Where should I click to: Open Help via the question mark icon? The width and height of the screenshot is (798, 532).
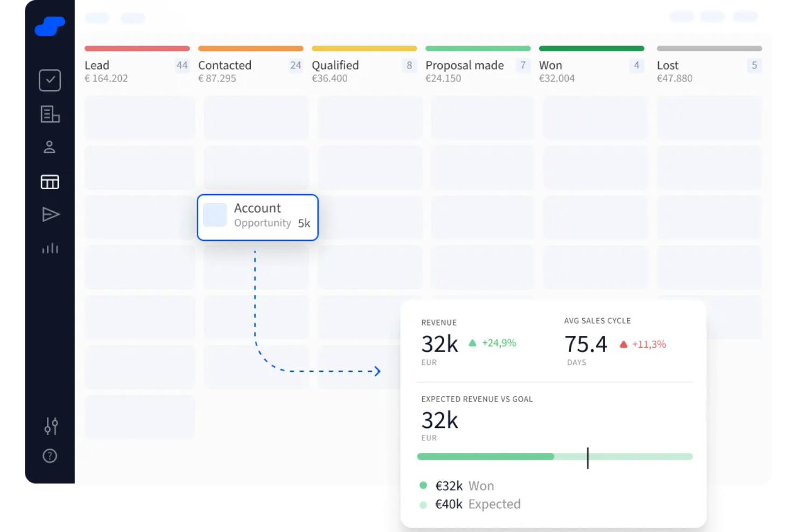[x=50, y=455]
